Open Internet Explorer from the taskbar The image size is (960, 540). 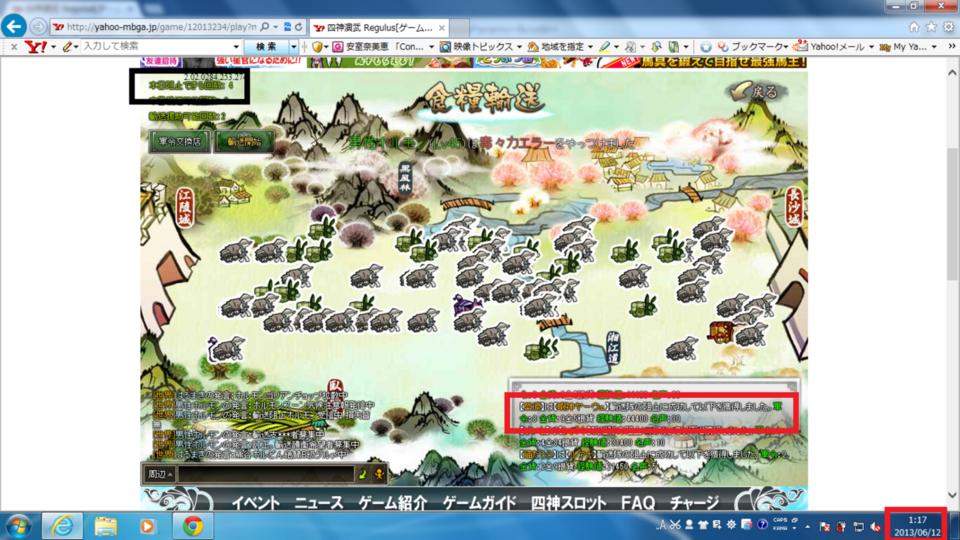(x=62, y=526)
